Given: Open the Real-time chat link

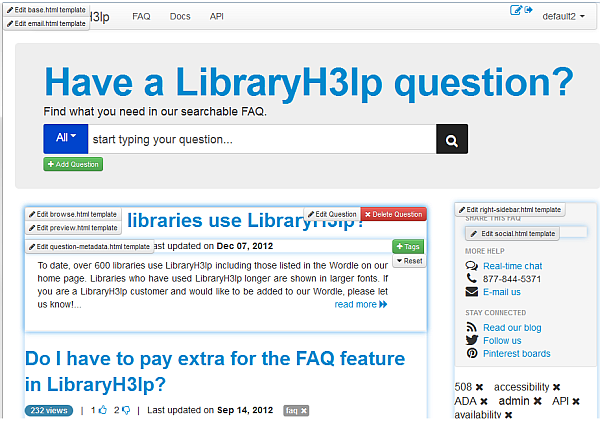Looking at the screenshot, I should pyautogui.click(x=512, y=266).
